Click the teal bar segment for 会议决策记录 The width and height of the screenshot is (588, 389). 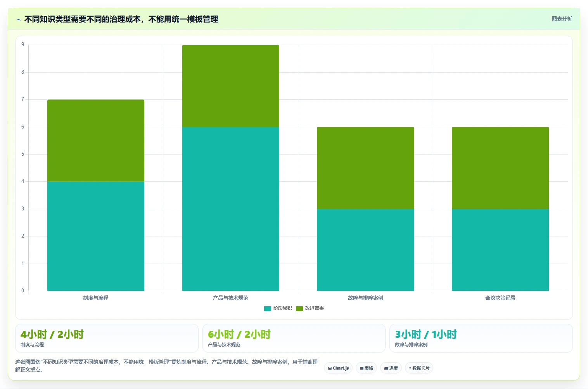500,250
